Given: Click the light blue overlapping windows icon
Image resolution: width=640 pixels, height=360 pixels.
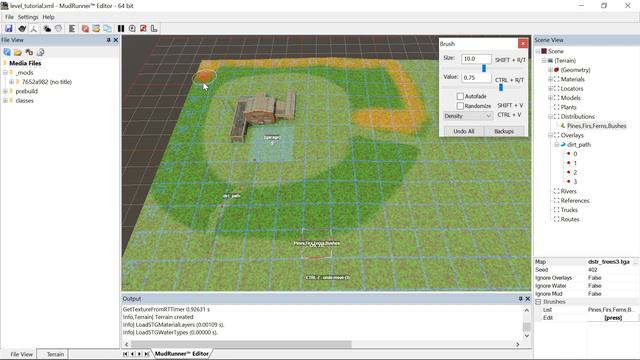Looking at the screenshot, I should point(107,29).
